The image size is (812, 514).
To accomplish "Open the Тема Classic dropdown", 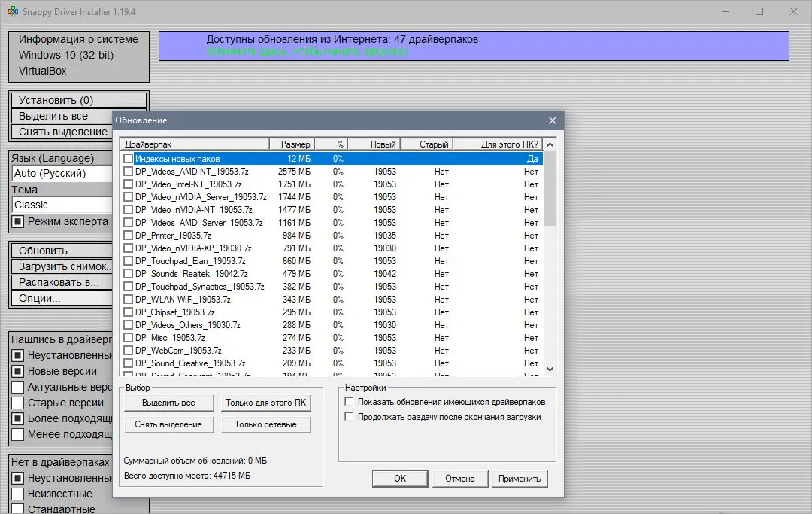I will 62,205.
